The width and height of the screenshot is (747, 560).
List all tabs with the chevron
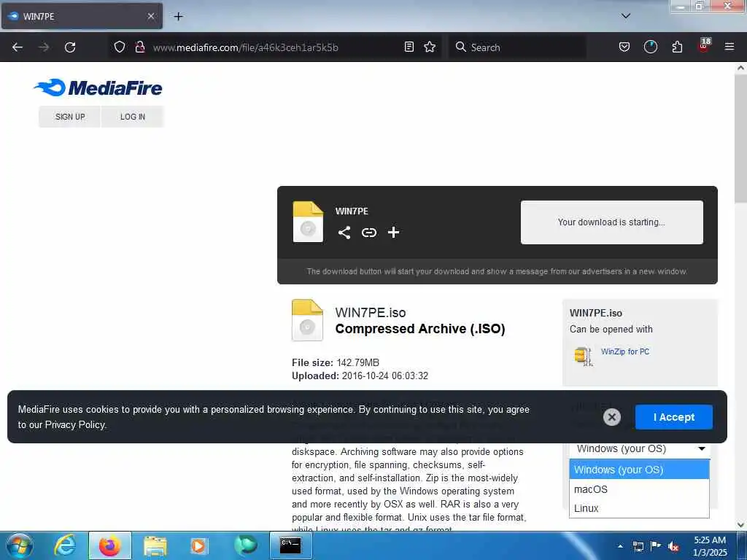pyautogui.click(x=625, y=16)
